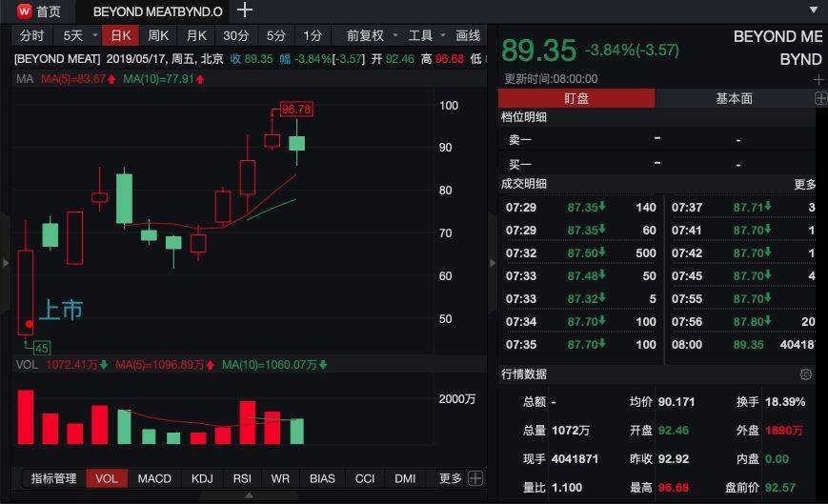Click the 更新时间:08:00:00 timestamp

coord(551,79)
